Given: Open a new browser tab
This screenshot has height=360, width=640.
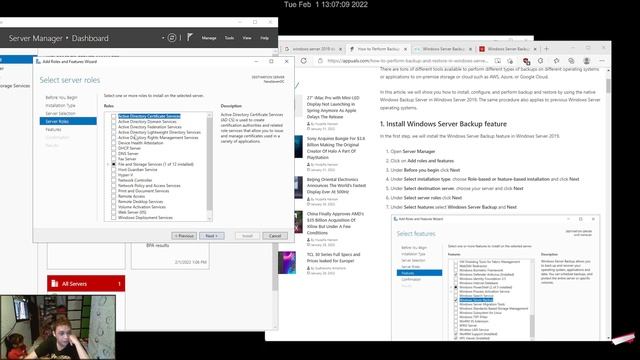Looking at the screenshot, I should 547,49.
